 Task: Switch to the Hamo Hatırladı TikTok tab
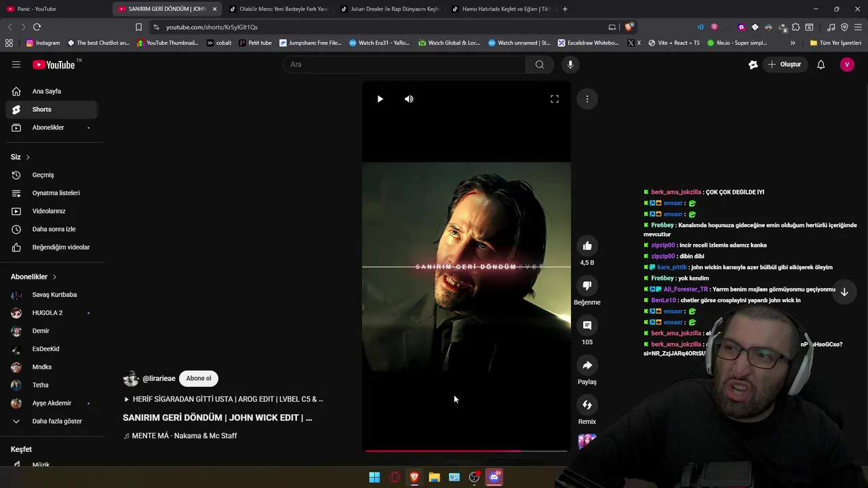coord(500,9)
